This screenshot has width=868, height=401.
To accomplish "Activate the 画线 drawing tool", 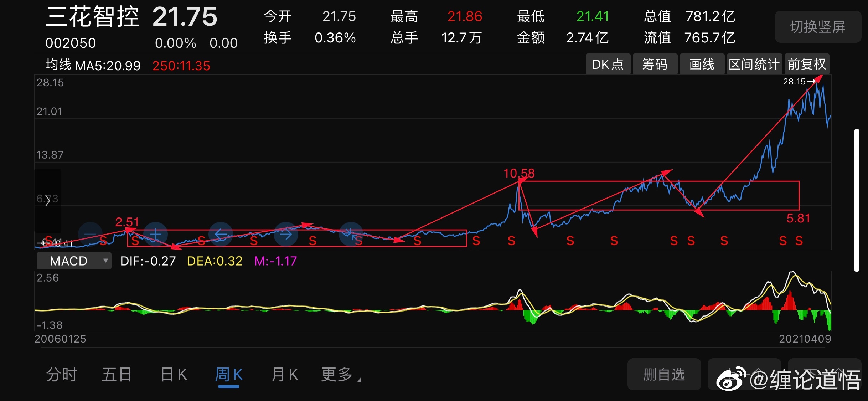I will coord(702,64).
